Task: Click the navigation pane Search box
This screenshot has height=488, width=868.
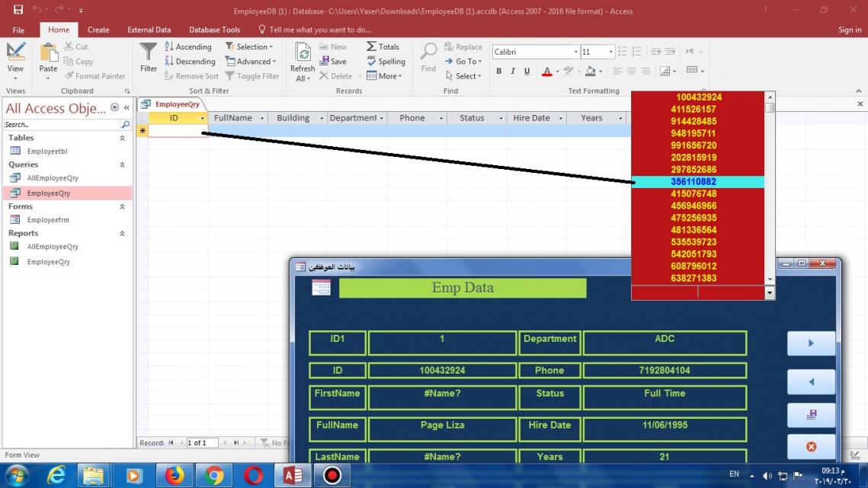Action: [62, 125]
